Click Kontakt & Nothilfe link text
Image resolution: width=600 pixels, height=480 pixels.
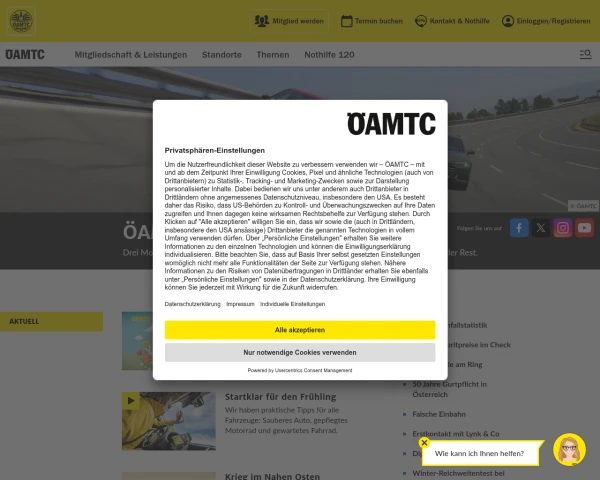[460, 21]
